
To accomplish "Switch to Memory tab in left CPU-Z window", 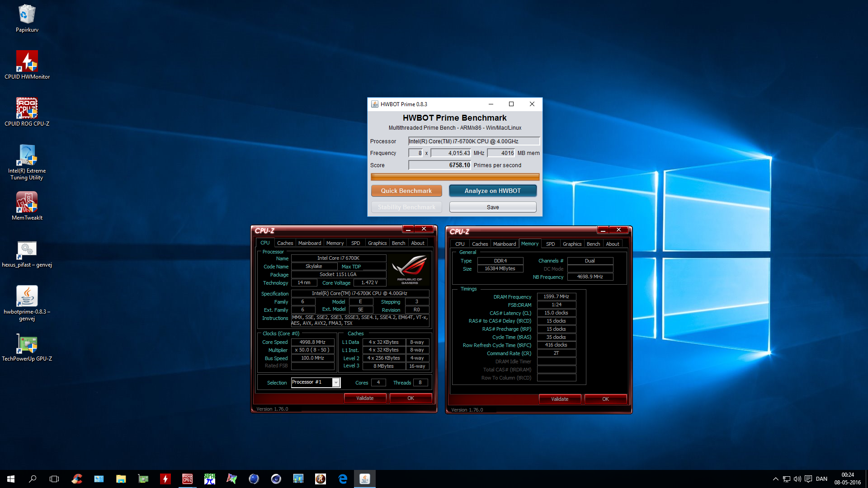I will point(335,243).
